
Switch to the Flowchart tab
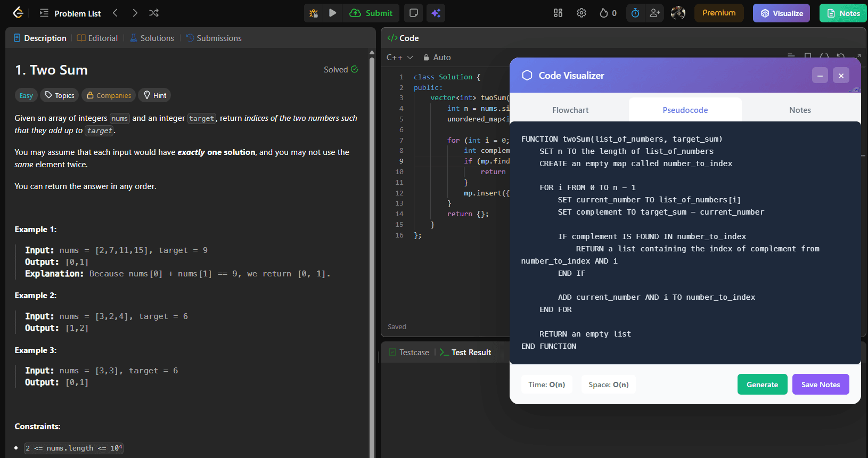click(570, 110)
